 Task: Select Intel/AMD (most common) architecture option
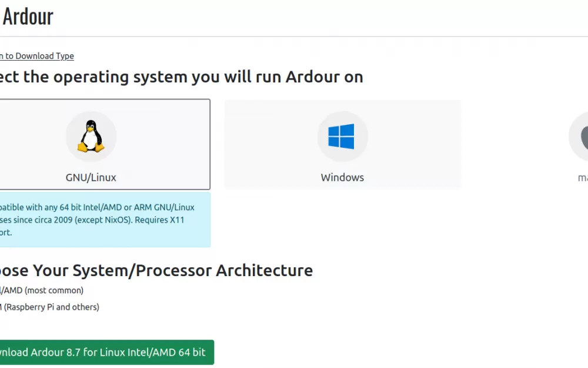click(x=42, y=290)
